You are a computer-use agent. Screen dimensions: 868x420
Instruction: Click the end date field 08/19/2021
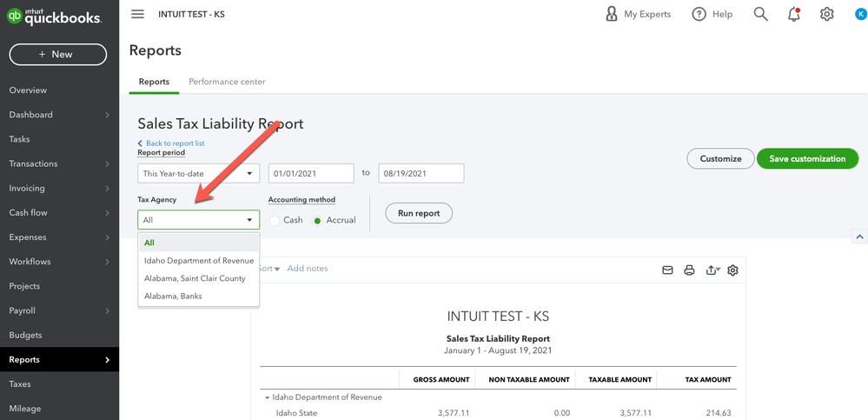point(421,173)
